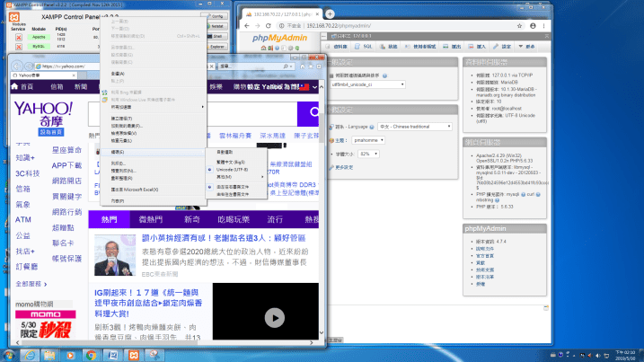
Task: Choose 由左至右書寫文件 option in submenu
Action: (x=235, y=186)
